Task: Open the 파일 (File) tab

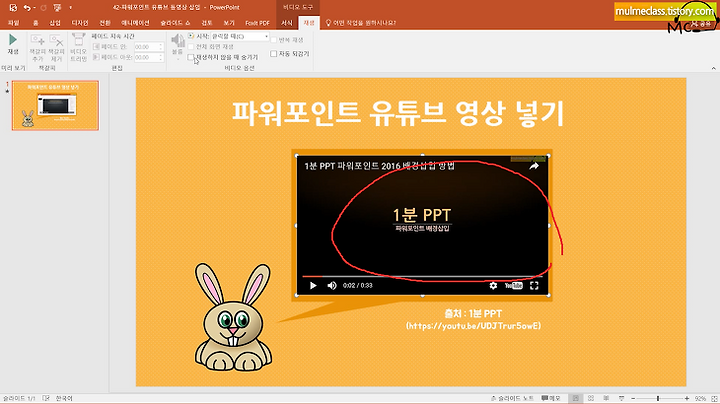Action: (x=13, y=22)
